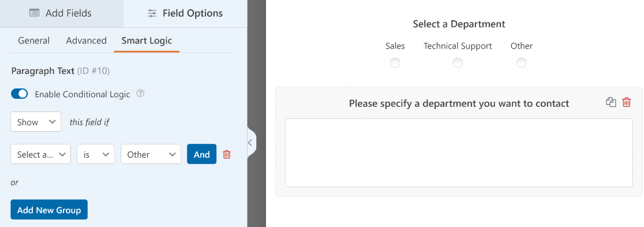644x227 pixels.
Task: Open the Show/Hide dropdown
Action: [x=36, y=122]
